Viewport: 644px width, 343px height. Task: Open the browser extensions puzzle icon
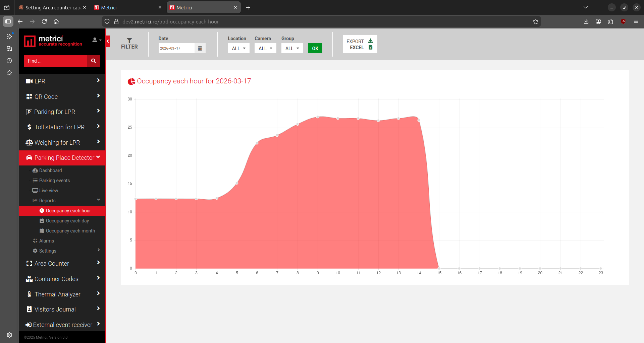610,21
